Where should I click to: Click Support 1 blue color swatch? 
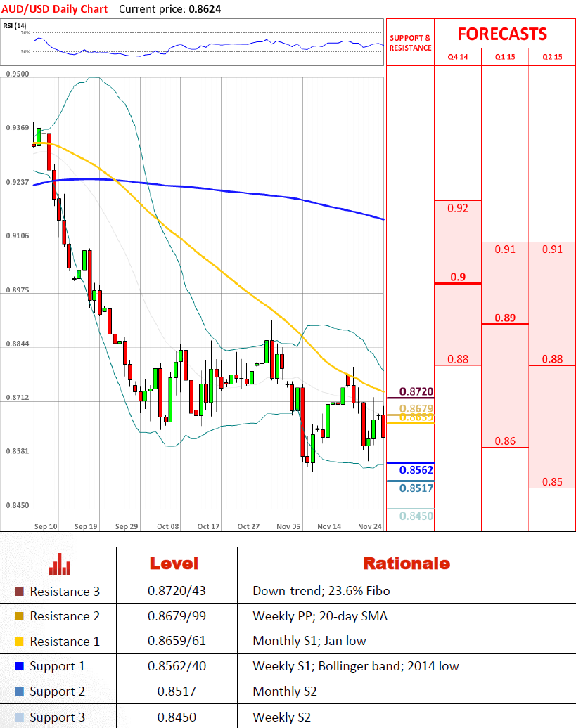click(19, 666)
